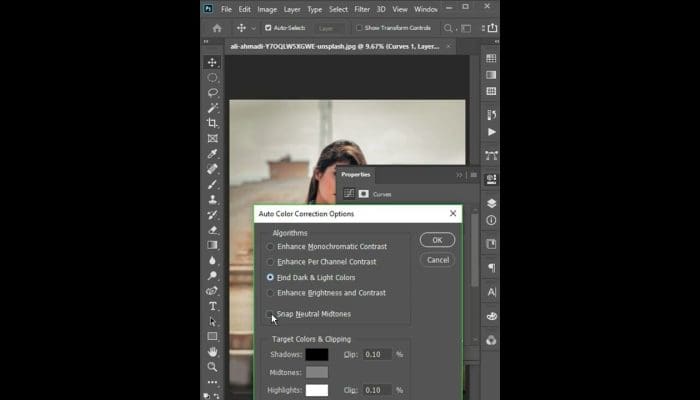Enable the Snap Neutral Midtones checkbox
Image resolution: width=700 pixels, height=400 pixels.
point(271,314)
